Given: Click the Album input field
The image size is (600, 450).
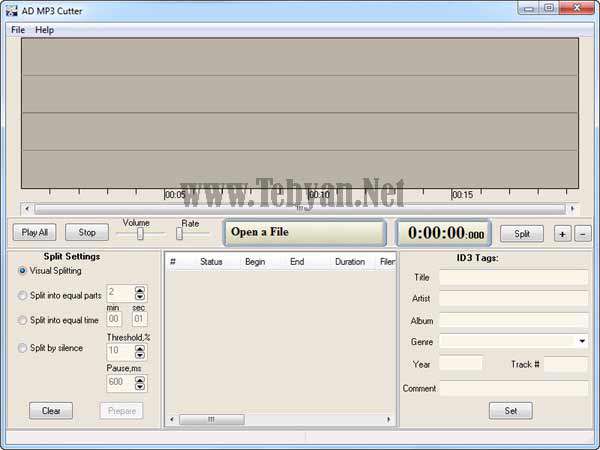Looking at the screenshot, I should click(x=514, y=320).
